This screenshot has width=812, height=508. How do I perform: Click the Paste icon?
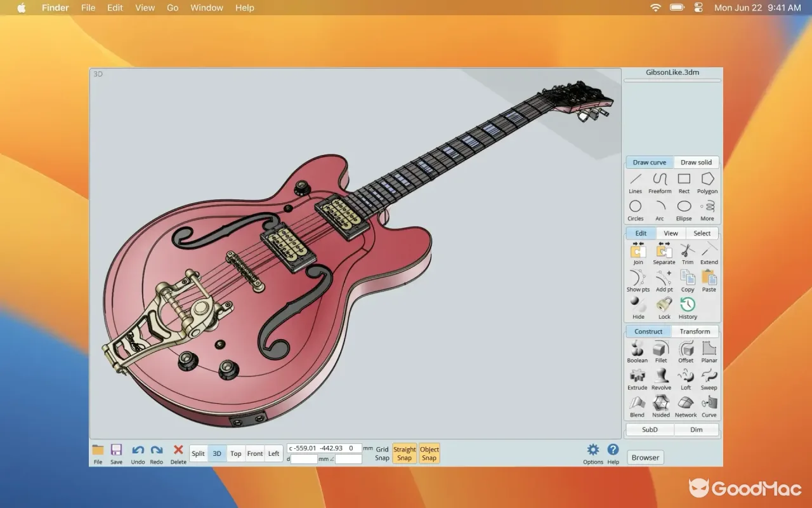pos(709,281)
